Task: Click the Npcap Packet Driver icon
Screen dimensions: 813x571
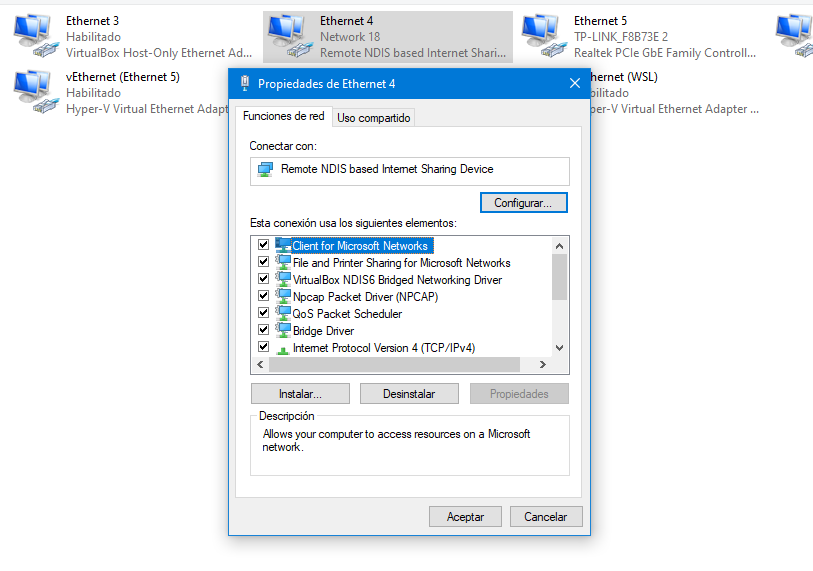Action: click(283, 296)
